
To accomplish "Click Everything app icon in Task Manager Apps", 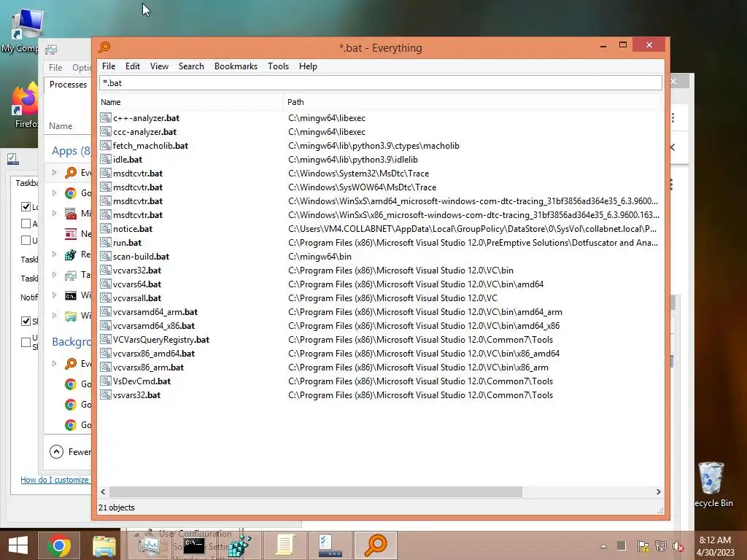I will click(x=71, y=172).
